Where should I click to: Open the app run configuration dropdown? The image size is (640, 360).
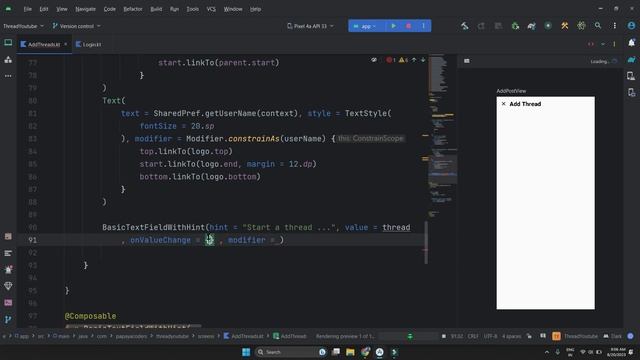(366, 26)
